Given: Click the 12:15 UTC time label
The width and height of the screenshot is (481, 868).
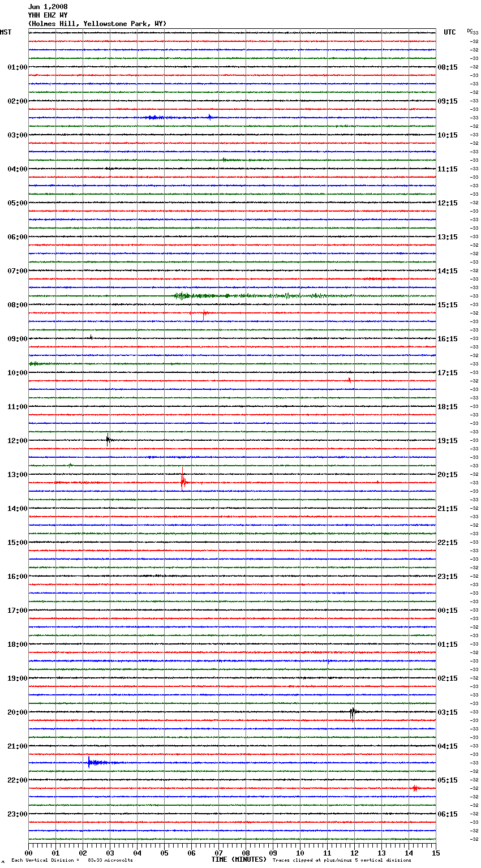Looking at the screenshot, I should pyautogui.click(x=448, y=203).
